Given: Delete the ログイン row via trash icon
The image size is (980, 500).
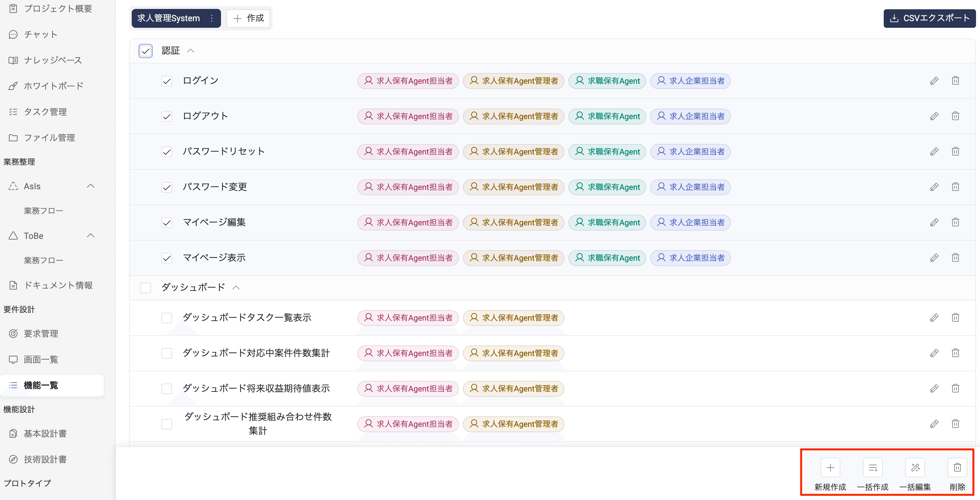Looking at the screenshot, I should (955, 81).
